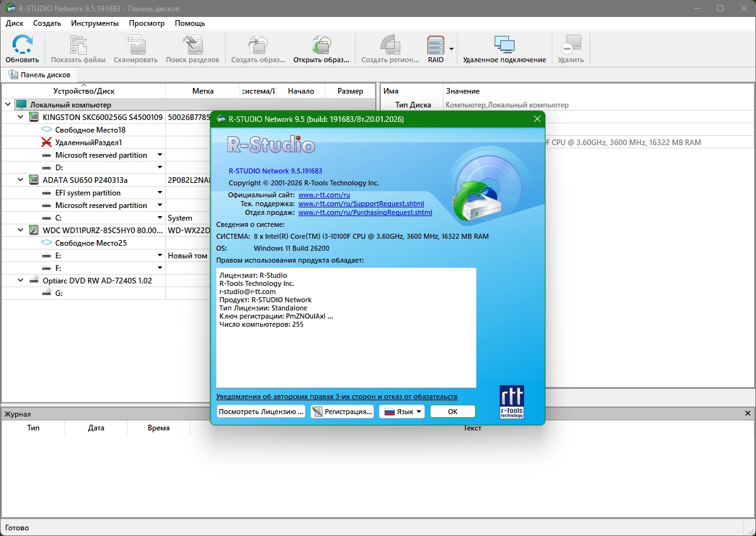
Task: Open the Инструменты menu
Action: [95, 23]
